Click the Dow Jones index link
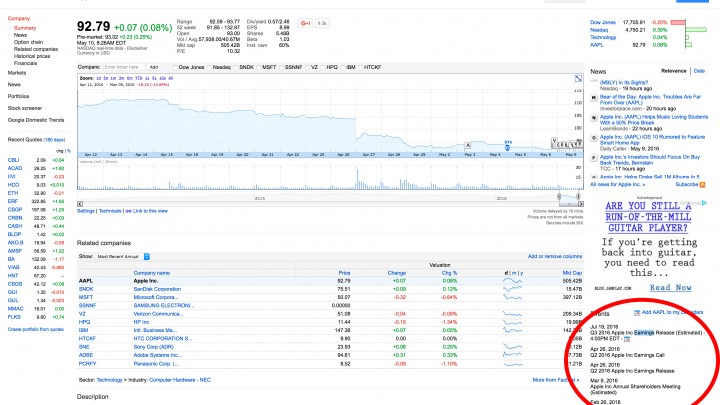The width and height of the screenshot is (720, 405). tap(602, 22)
